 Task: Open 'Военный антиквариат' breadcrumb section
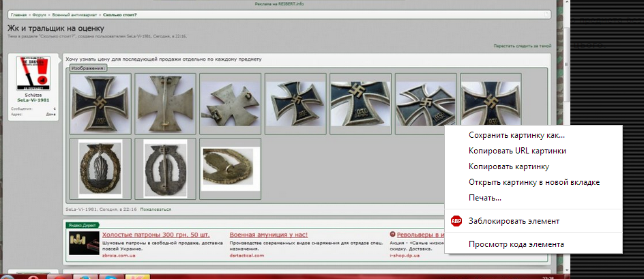pyautogui.click(x=74, y=15)
